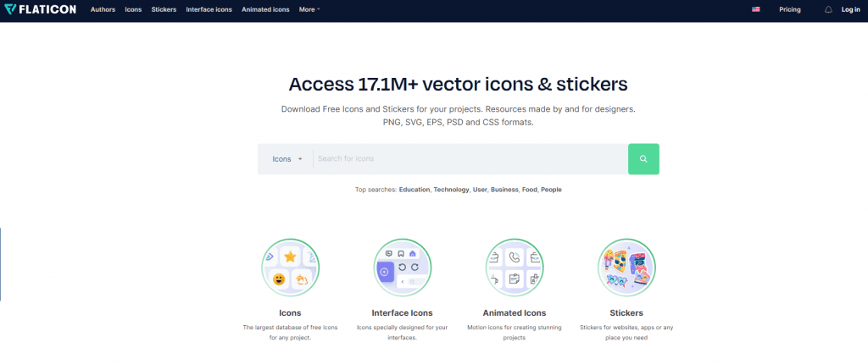Expand the More dropdown menu

pos(309,9)
